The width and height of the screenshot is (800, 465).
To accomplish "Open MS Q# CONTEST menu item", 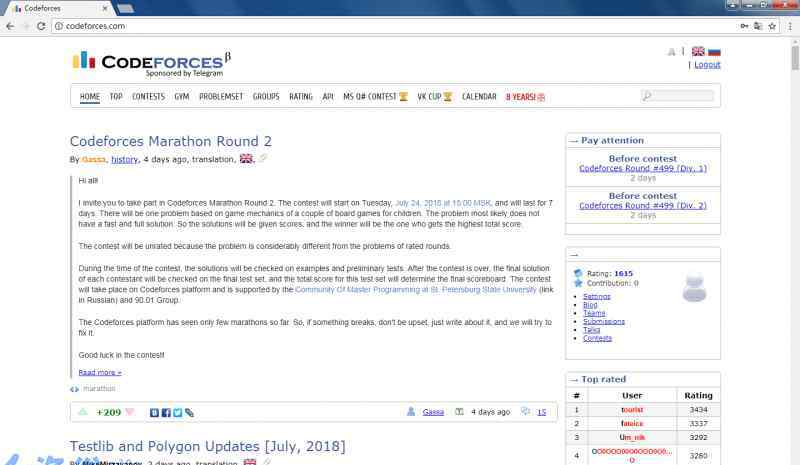I will click(x=375, y=96).
